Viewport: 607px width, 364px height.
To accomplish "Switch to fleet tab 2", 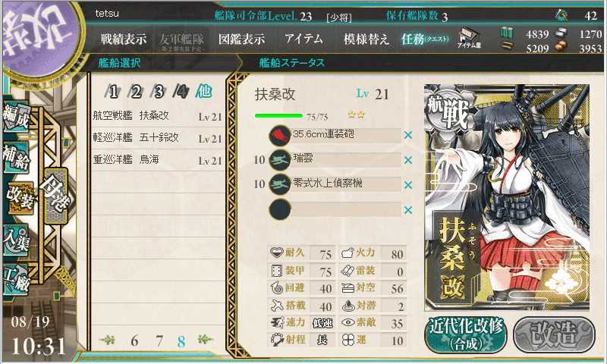I will coord(136,92).
